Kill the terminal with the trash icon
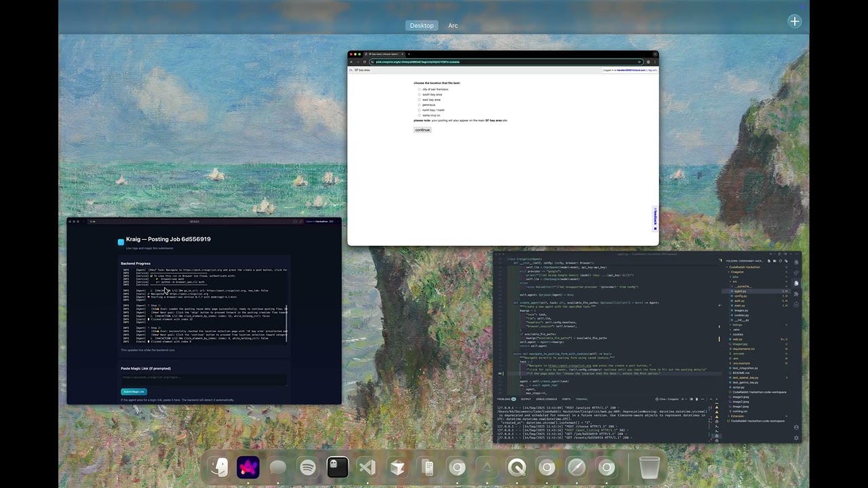868x488 pixels. pyautogui.click(x=696, y=399)
